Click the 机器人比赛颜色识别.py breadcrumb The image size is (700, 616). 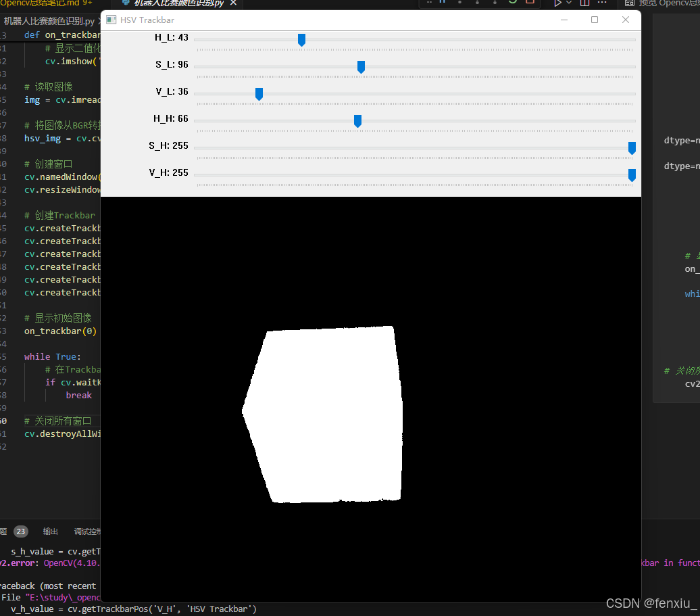49,21
